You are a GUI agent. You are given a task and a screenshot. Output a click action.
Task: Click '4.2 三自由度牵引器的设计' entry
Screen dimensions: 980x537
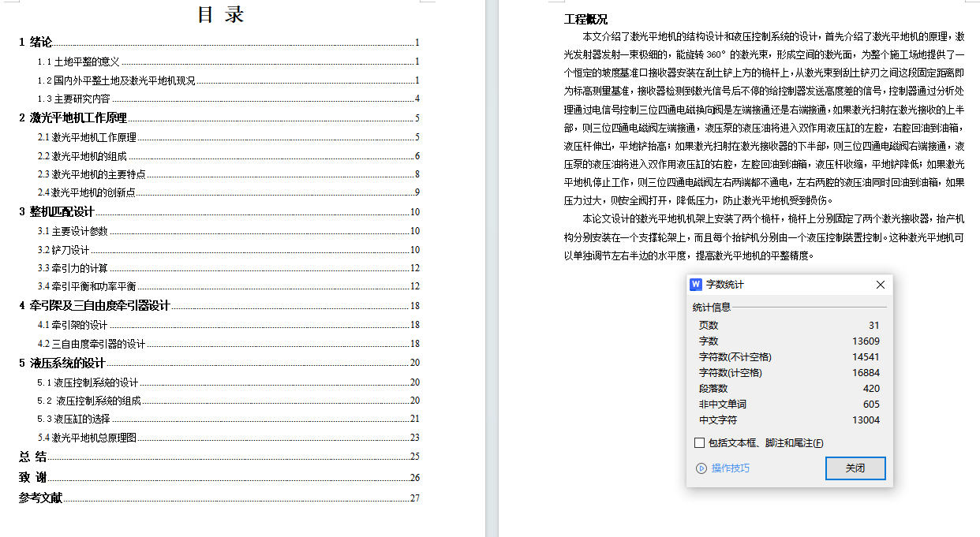coord(91,344)
